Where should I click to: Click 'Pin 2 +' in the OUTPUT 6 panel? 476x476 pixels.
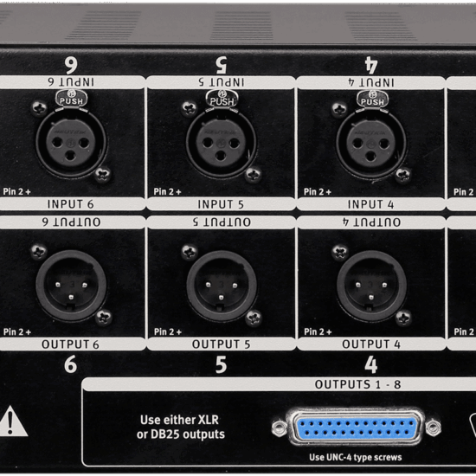tap(17, 331)
